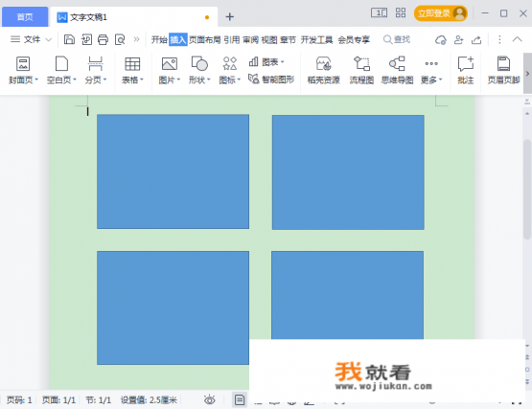The image size is (532, 409).
Task: Switch to the Developer Tools (开发工具) tab
Action: point(317,39)
